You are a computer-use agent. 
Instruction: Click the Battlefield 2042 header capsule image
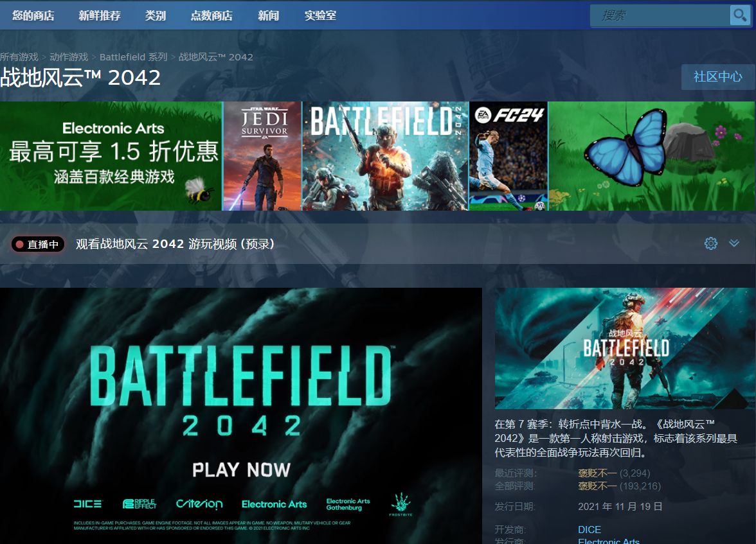[625, 348]
